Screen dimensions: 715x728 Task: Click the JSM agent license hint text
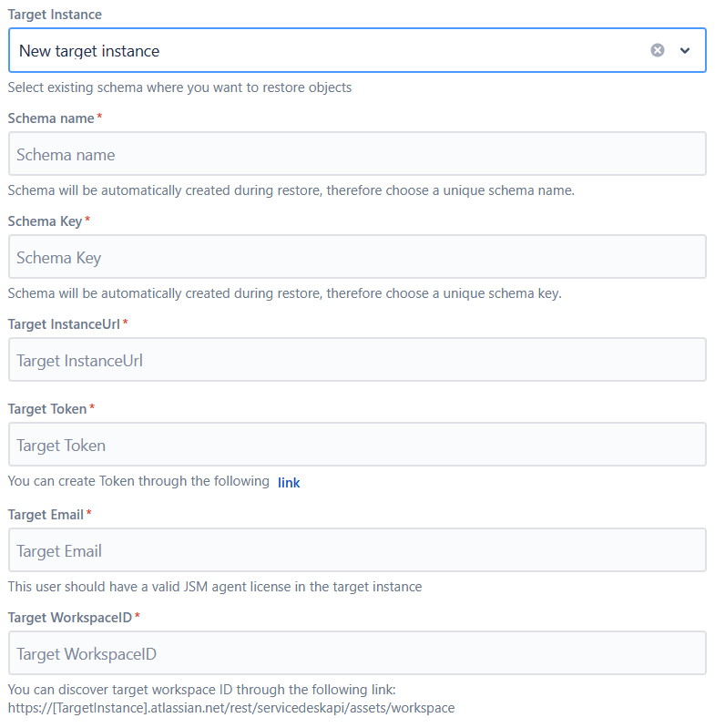[x=215, y=587]
